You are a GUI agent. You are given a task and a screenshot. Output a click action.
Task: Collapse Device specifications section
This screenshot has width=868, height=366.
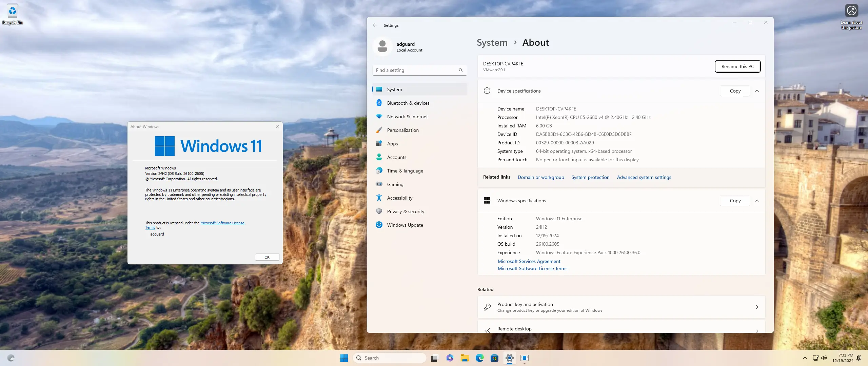coord(757,91)
